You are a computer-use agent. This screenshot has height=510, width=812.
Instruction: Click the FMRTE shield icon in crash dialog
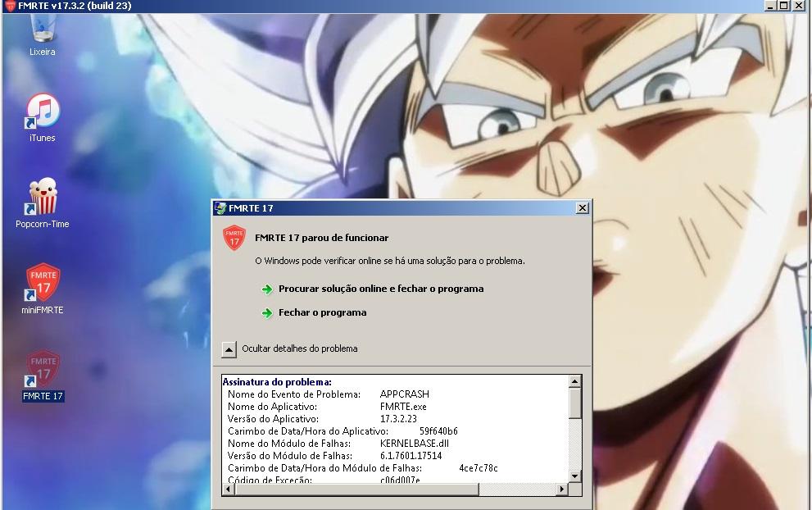tap(234, 238)
